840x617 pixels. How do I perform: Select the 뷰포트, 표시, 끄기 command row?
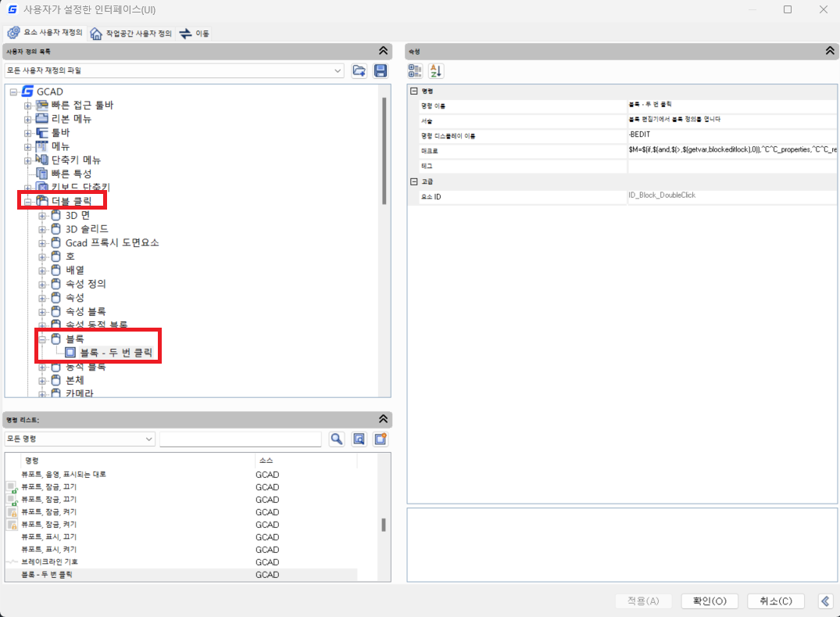pos(181,536)
